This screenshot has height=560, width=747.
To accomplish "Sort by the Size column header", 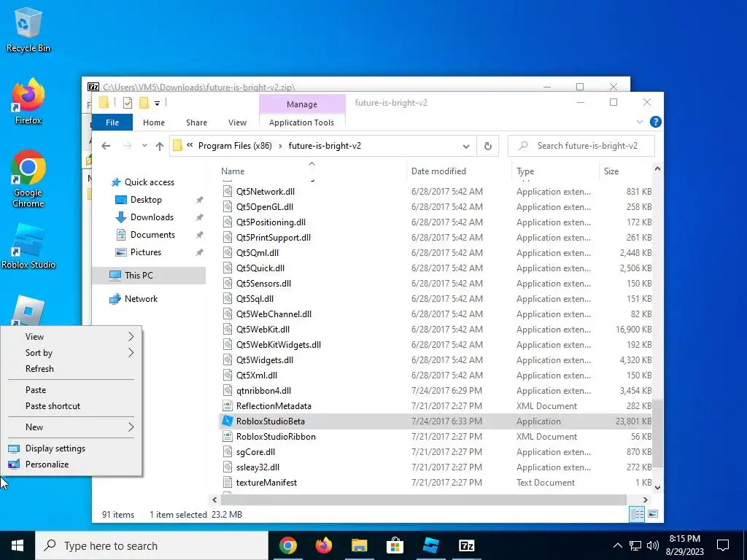I will click(611, 171).
